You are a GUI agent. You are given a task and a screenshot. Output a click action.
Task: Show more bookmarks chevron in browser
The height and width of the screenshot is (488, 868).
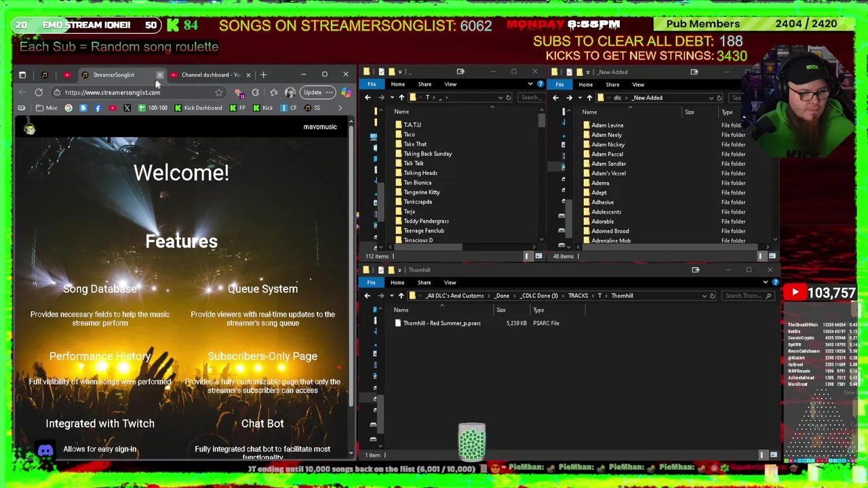[340, 108]
